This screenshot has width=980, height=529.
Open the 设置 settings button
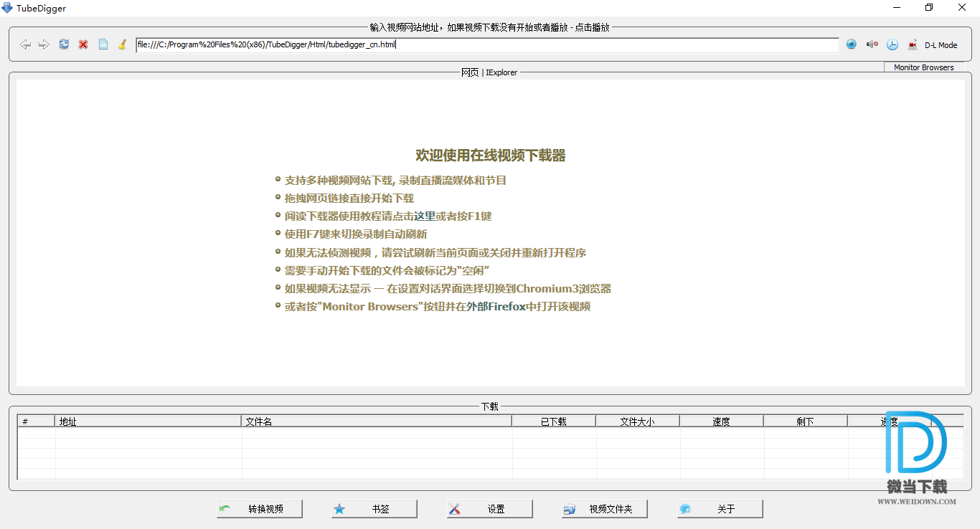490,509
